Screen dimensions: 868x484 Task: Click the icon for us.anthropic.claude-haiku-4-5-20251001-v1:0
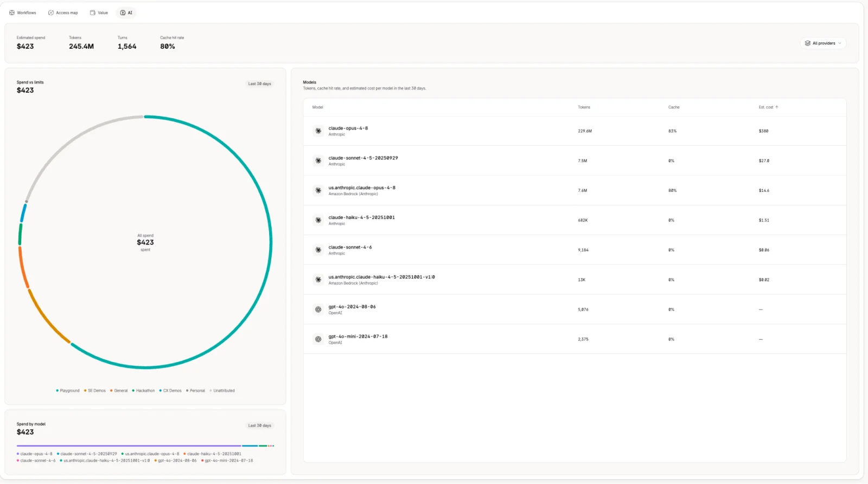(x=318, y=280)
